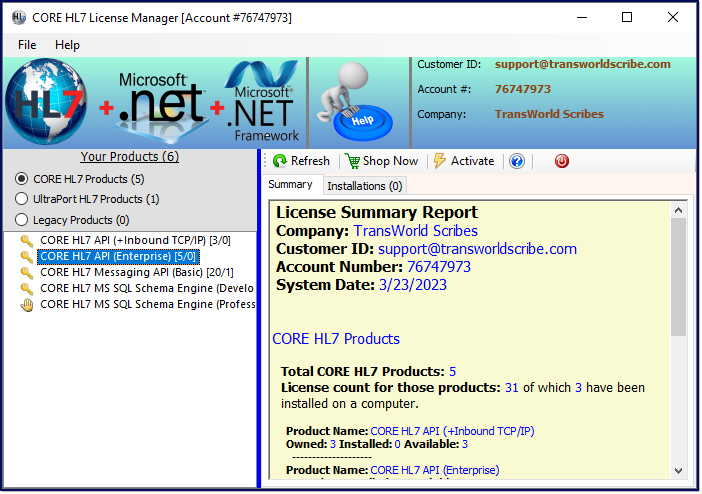
Task: Click the blue Help button figure image
Action: (x=356, y=102)
